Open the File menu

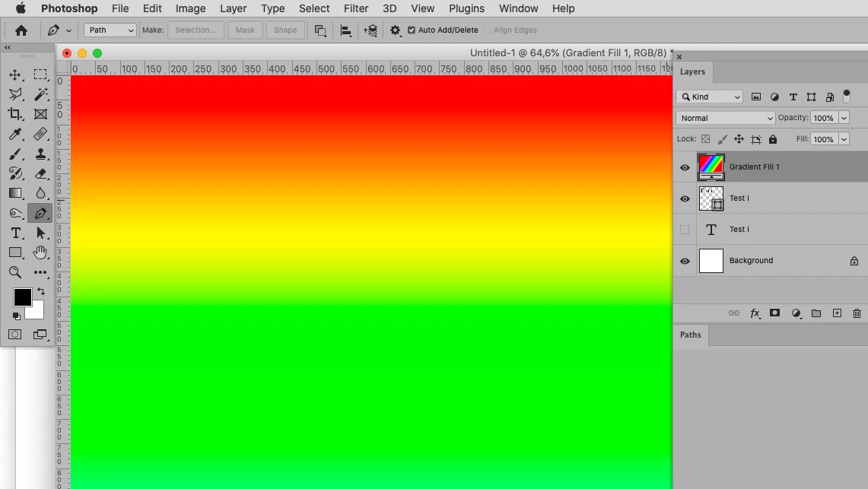tap(120, 8)
